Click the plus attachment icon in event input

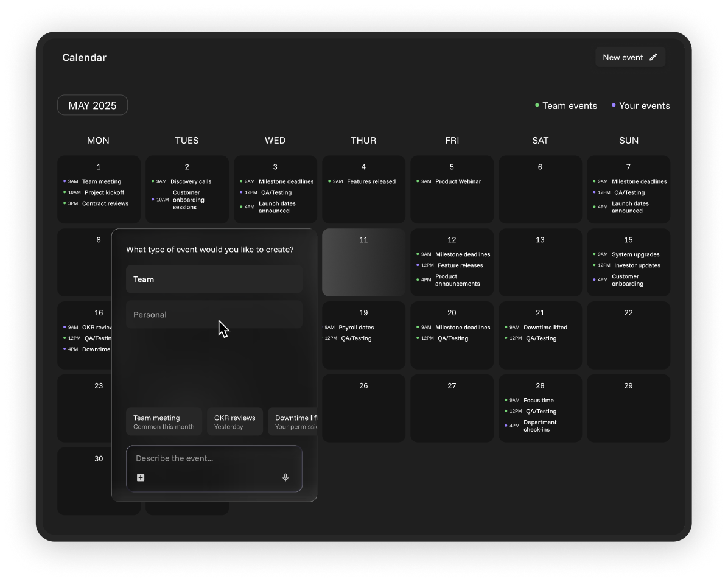(141, 477)
